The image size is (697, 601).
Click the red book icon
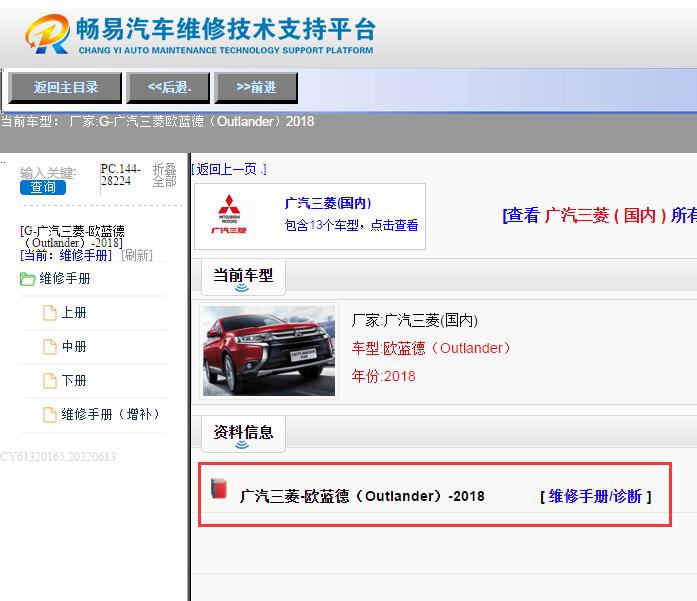pyautogui.click(x=219, y=489)
